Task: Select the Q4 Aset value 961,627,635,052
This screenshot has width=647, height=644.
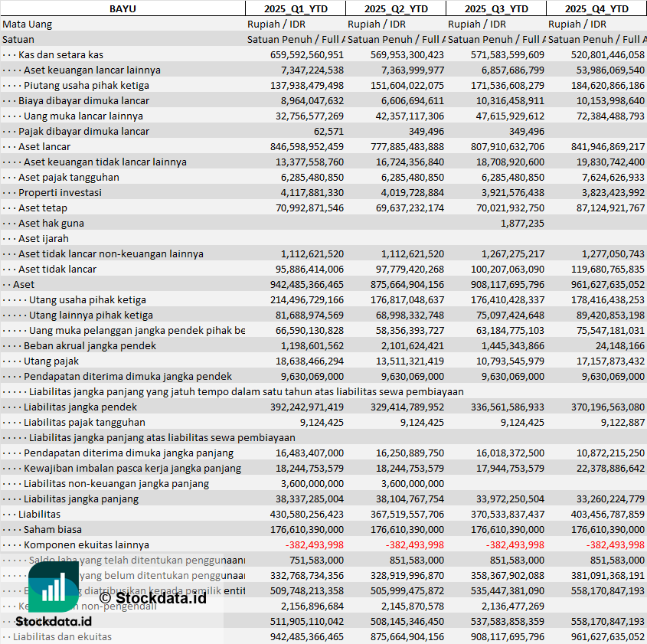Action: (x=608, y=284)
